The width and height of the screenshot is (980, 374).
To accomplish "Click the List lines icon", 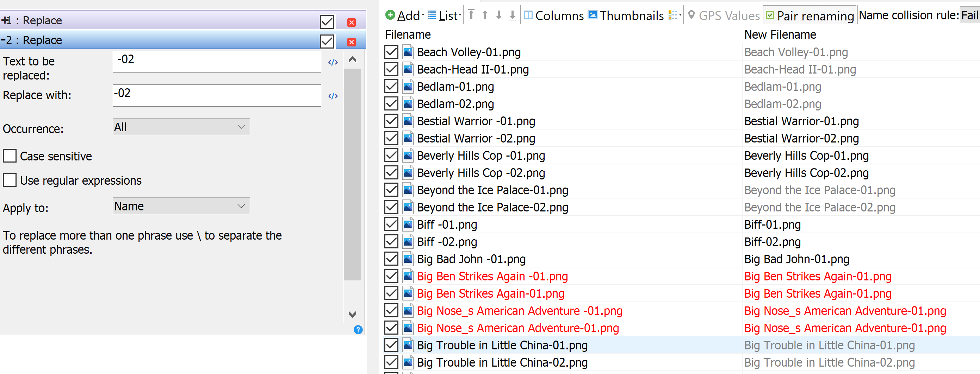I will click(432, 15).
